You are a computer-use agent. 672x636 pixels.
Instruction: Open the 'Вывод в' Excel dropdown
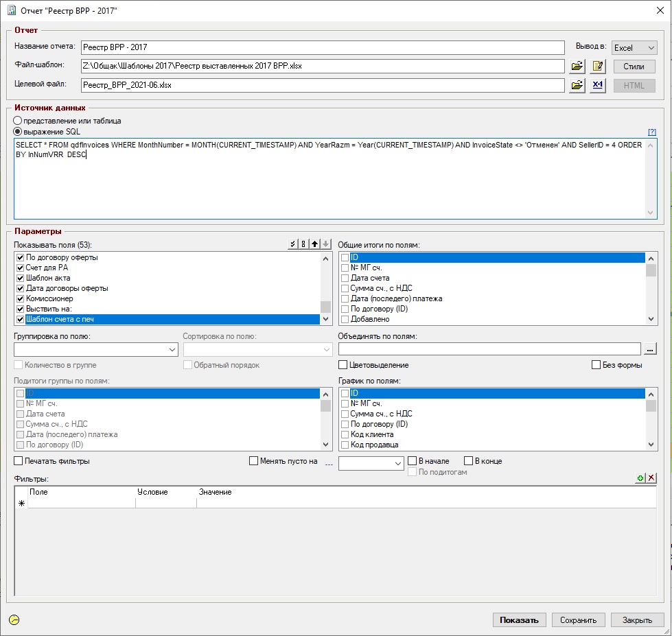click(x=635, y=48)
